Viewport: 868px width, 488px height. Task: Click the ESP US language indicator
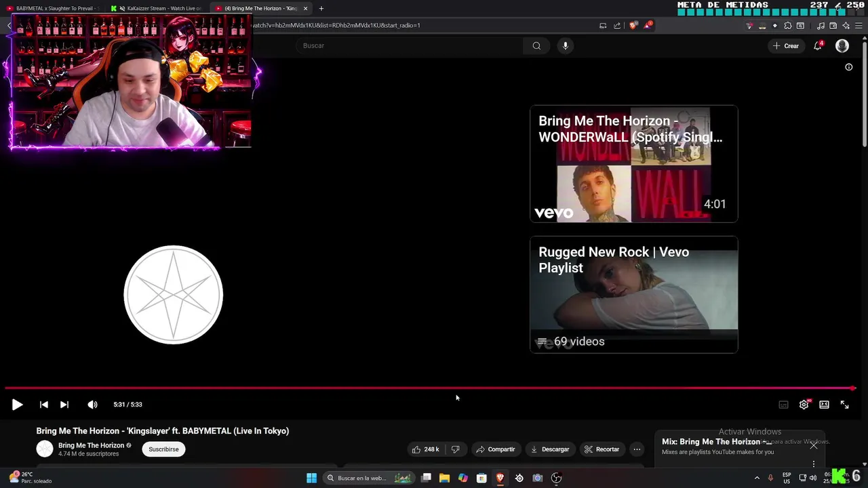tap(787, 478)
